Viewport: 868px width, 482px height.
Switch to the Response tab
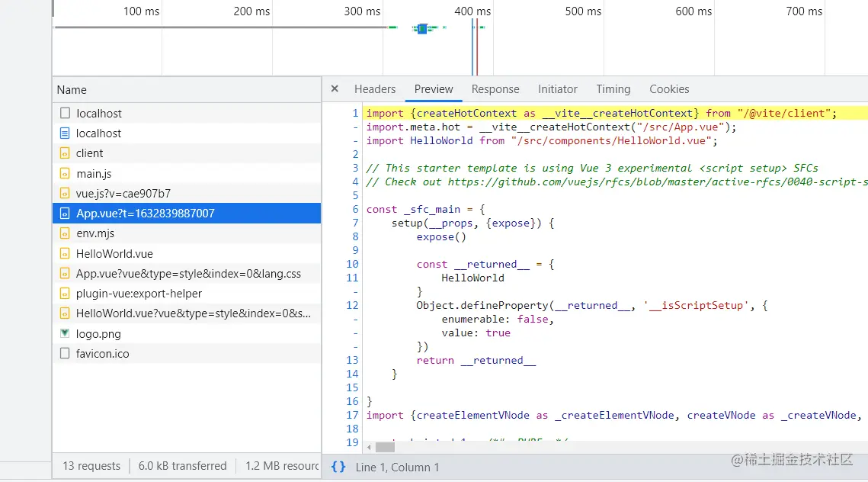(495, 89)
